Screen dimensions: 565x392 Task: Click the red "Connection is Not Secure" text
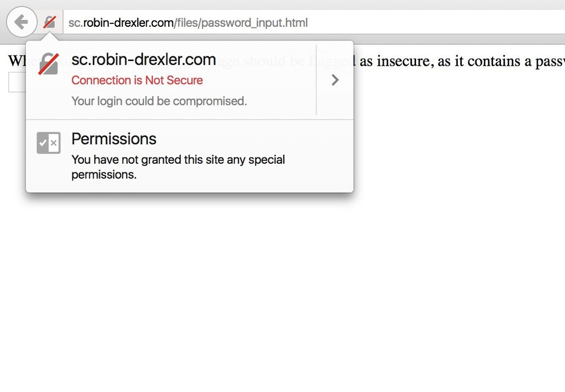pos(137,80)
